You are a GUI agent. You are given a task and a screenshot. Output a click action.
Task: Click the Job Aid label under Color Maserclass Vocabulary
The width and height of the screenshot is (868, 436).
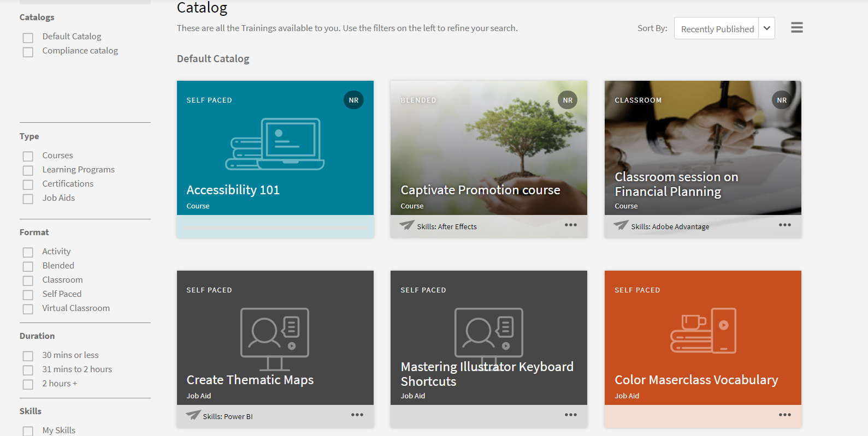[627, 396]
